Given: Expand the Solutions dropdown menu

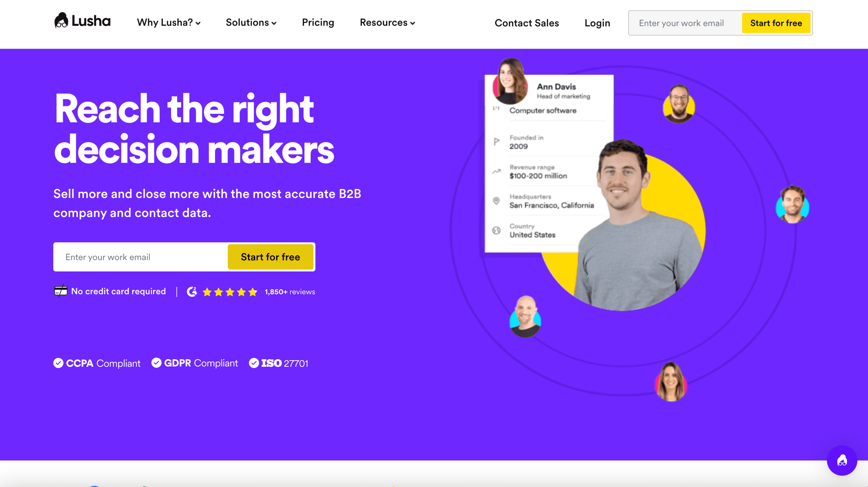Looking at the screenshot, I should [x=251, y=23].
